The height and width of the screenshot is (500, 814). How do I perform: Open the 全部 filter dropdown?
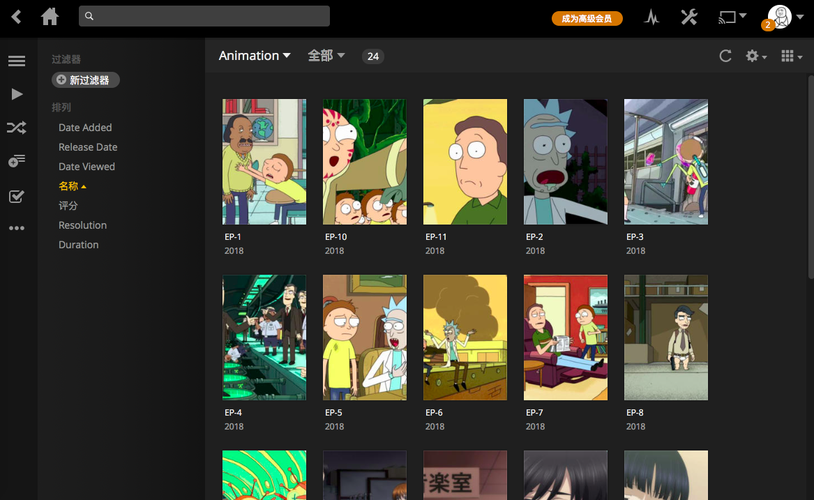click(x=326, y=56)
